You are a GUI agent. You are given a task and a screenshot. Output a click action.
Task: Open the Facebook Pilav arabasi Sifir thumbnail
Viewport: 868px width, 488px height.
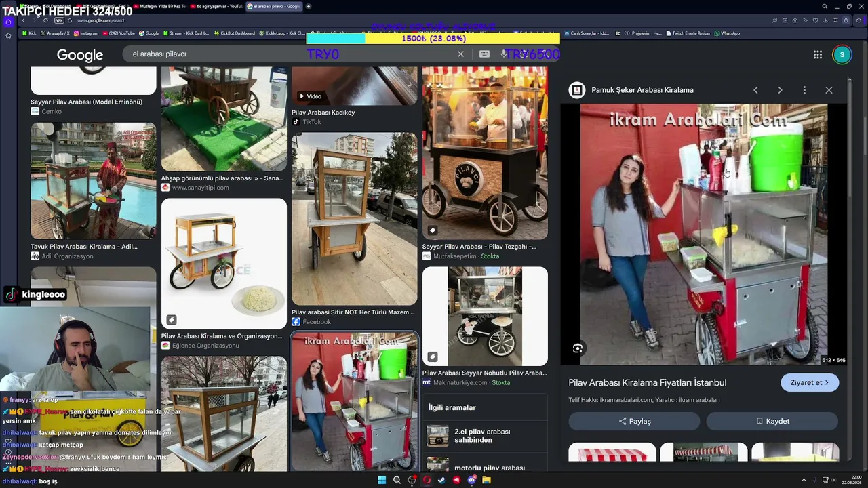[x=355, y=219]
